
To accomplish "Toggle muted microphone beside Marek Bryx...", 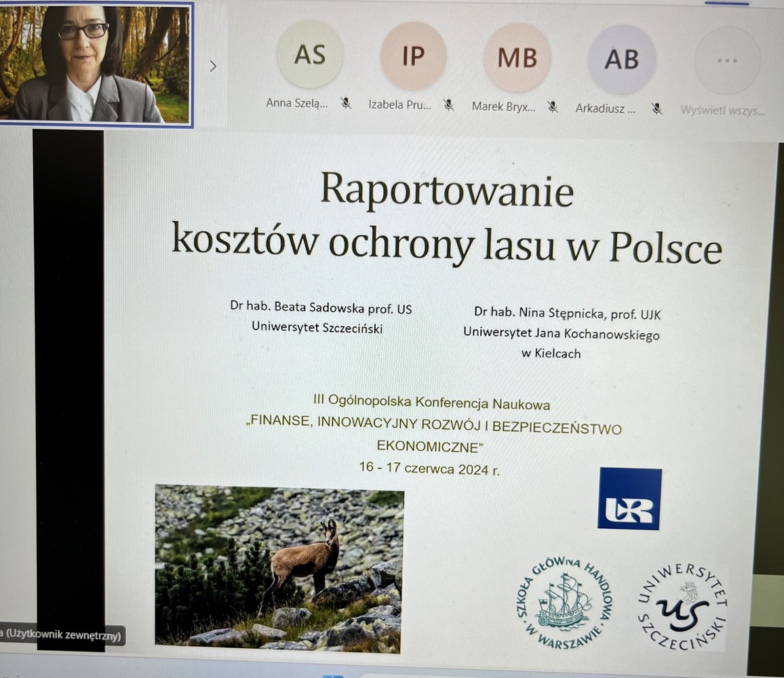I will coord(553,106).
